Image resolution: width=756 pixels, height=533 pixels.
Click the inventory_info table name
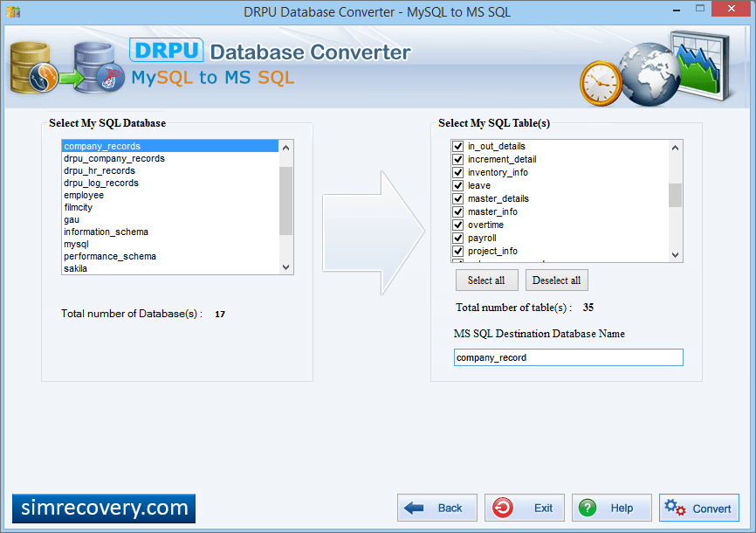tap(498, 172)
